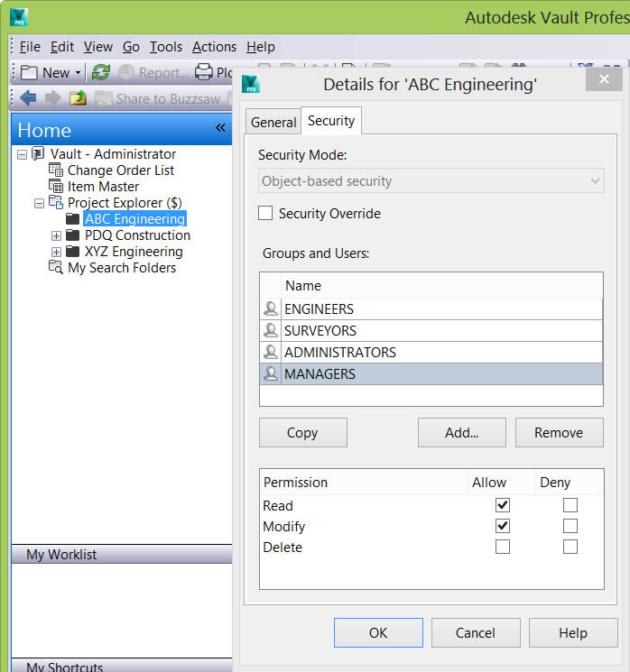Click the Name column header
Viewport: 630px width, 672px height.
coord(441,285)
